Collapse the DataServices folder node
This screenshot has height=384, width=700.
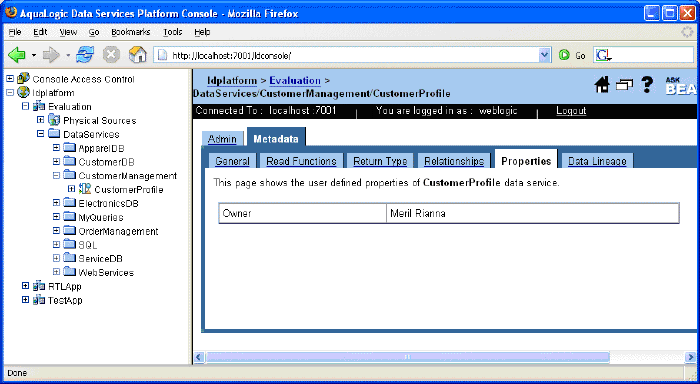41,134
